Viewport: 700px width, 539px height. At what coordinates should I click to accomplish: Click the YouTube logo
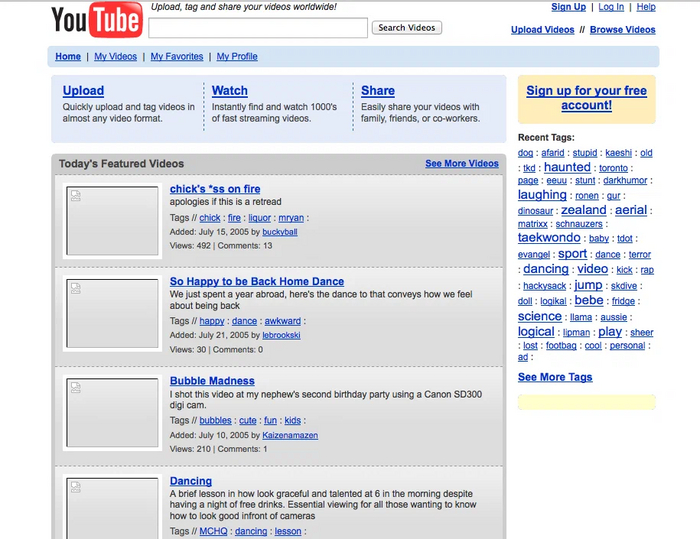click(96, 19)
